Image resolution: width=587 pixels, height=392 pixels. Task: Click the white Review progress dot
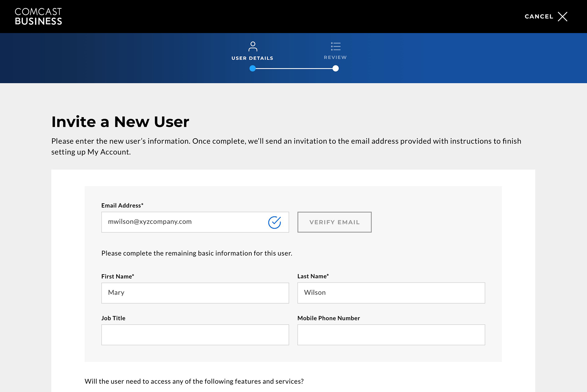tap(335, 68)
